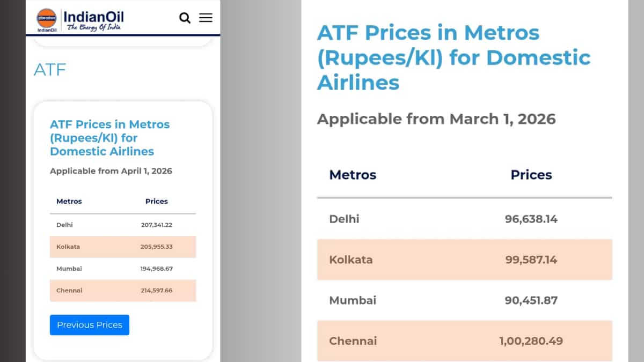Select the Mumbai row in left table
Screen dimensions: 644x362
122,269
